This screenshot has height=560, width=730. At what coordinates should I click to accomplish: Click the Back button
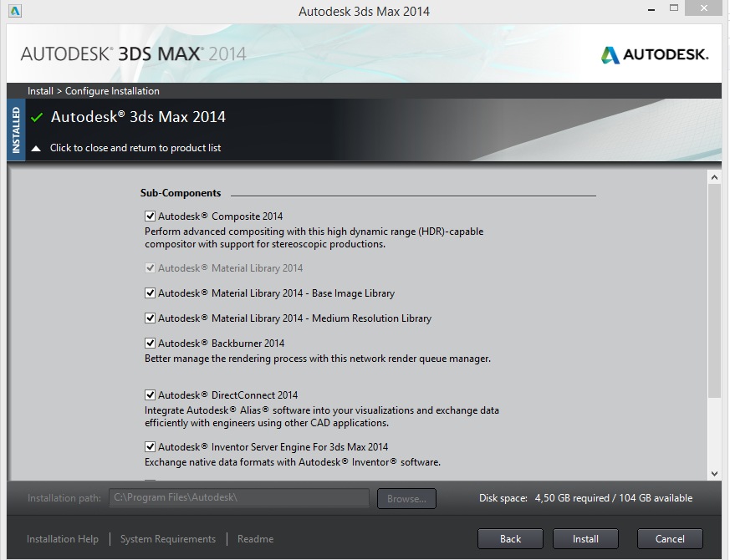[510, 539]
